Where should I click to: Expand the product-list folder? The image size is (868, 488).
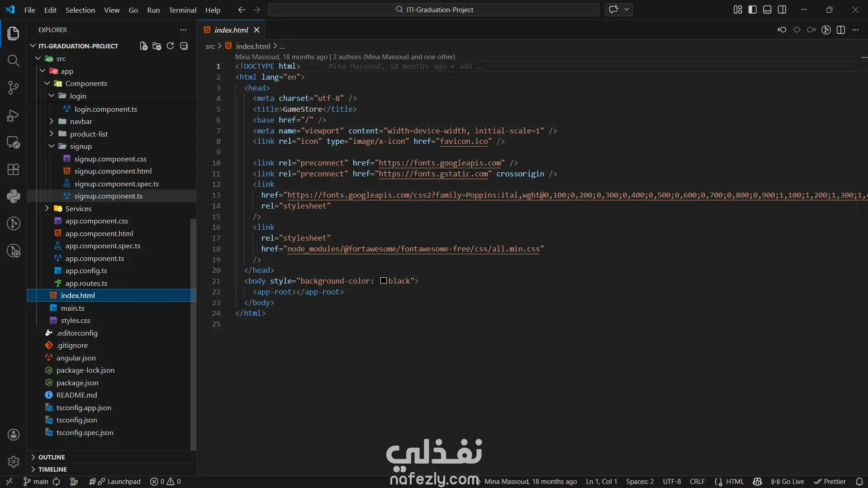(x=52, y=134)
